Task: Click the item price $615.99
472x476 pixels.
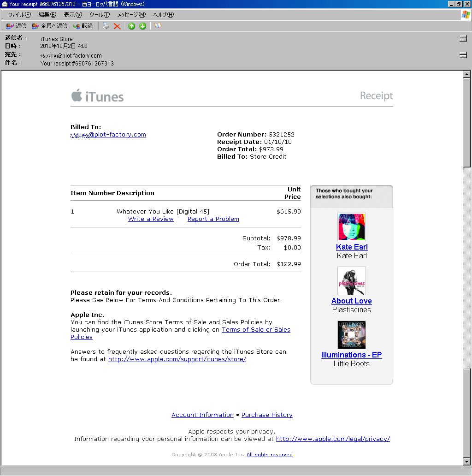Action: click(x=289, y=212)
